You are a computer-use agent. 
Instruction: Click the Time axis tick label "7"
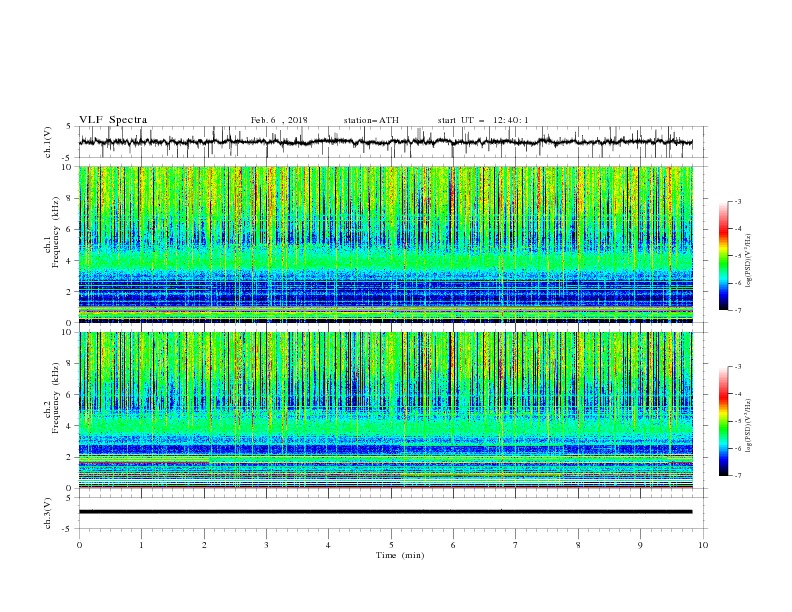point(516,545)
